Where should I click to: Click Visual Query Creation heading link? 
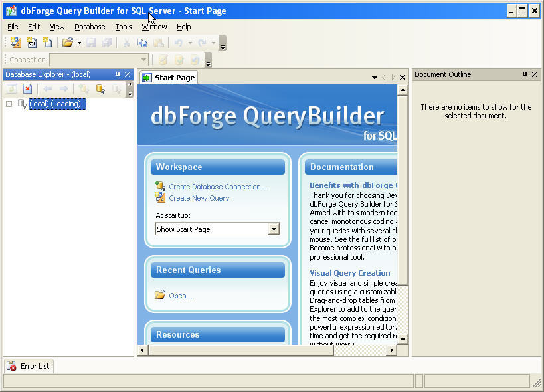click(349, 273)
